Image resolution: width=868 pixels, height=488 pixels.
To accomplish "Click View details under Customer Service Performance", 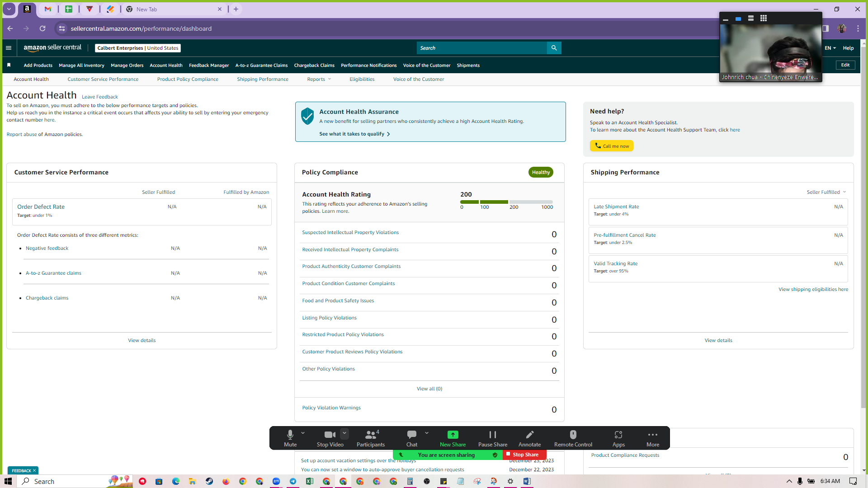I will (x=142, y=340).
